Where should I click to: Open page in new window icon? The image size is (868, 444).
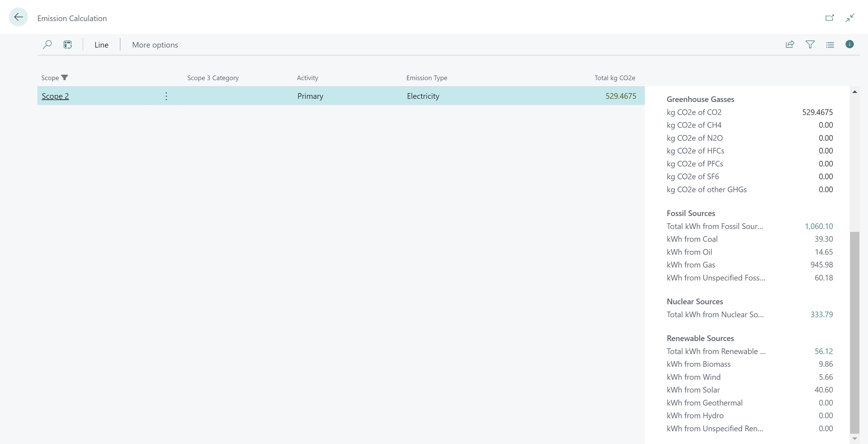pyautogui.click(x=829, y=17)
